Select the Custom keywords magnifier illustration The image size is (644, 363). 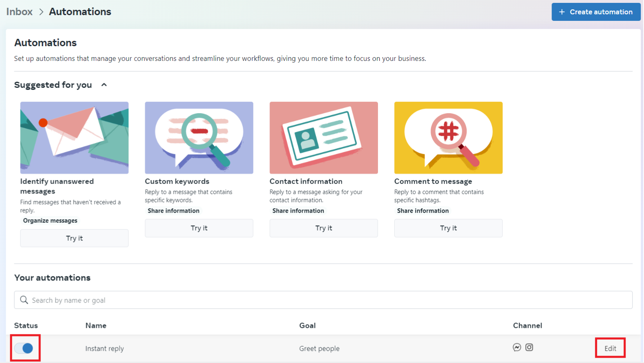coord(199,138)
